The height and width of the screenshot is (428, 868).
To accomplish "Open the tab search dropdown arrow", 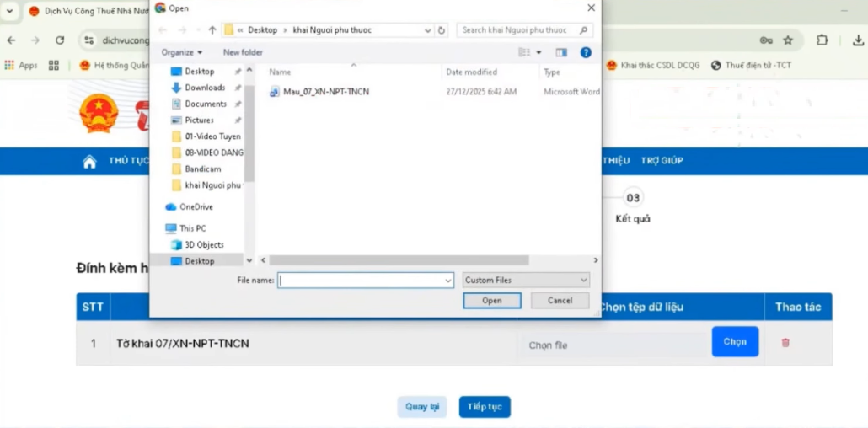I will [9, 10].
